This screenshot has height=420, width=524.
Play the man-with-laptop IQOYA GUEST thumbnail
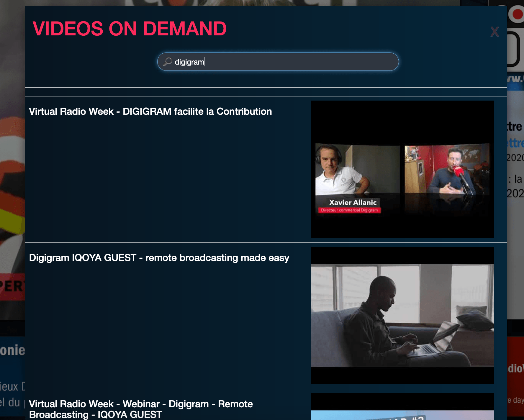pos(402,316)
